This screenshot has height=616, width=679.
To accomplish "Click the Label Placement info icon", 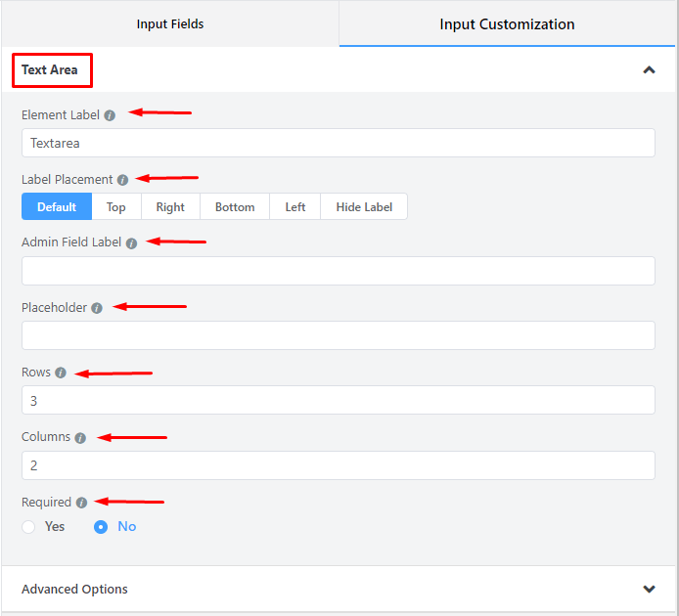I will click(122, 180).
